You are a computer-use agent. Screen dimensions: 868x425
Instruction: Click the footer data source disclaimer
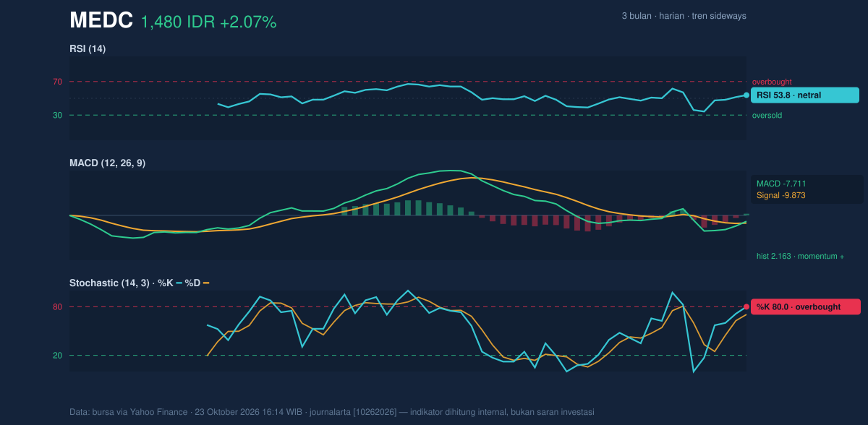tap(332, 412)
